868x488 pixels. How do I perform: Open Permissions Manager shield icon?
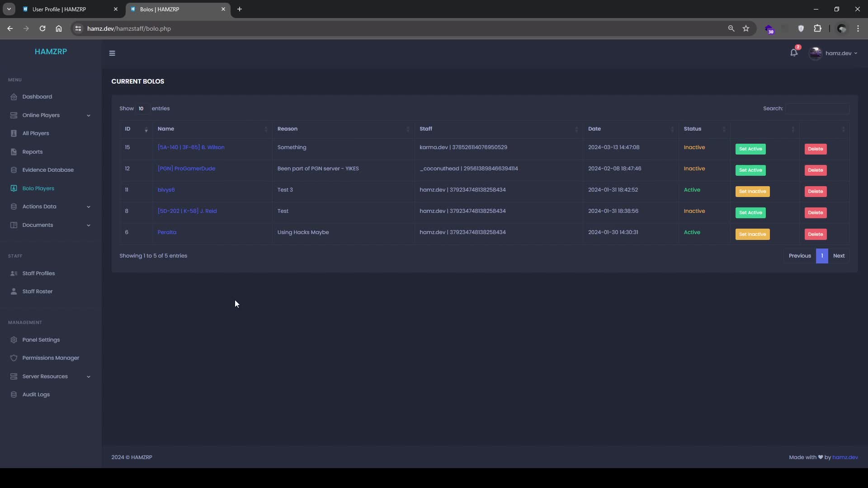tap(14, 358)
